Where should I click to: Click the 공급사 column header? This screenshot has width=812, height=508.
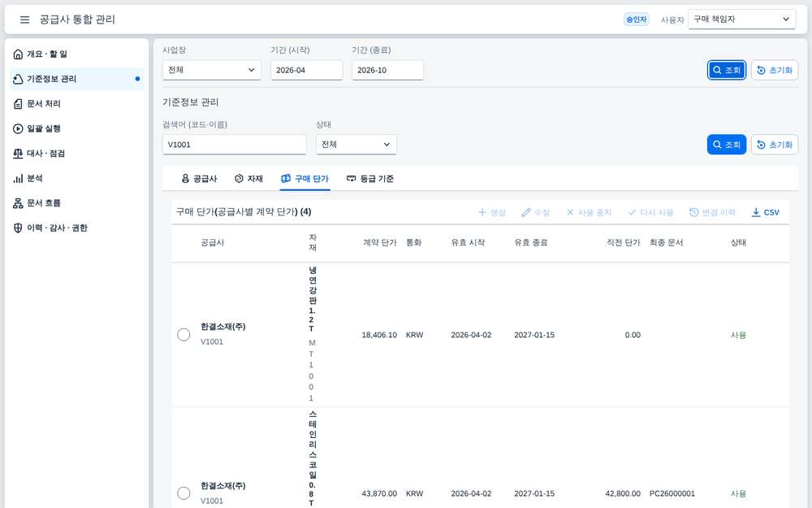212,242
